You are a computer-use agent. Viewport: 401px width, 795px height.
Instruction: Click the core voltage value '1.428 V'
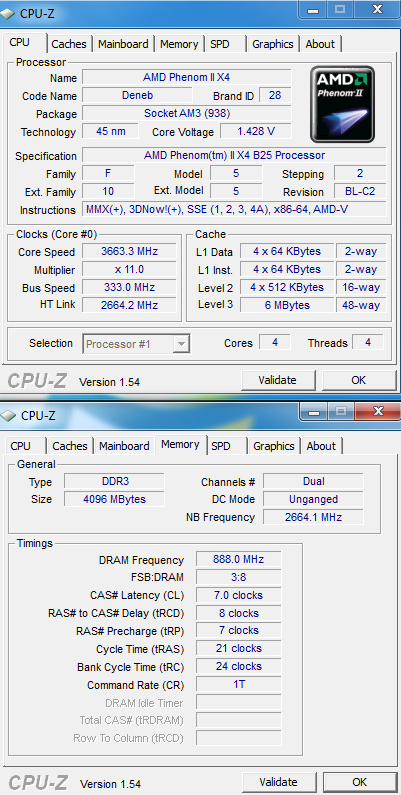256,131
